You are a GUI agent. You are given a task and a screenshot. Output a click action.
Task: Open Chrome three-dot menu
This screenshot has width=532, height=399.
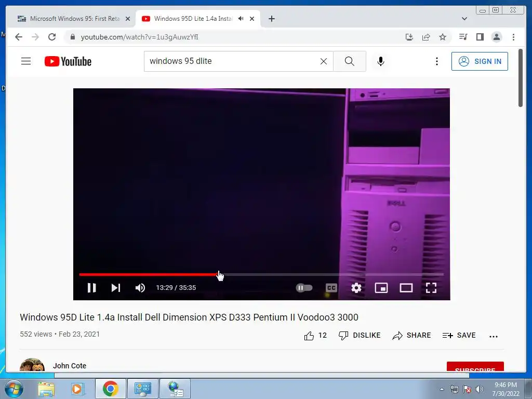click(513, 37)
